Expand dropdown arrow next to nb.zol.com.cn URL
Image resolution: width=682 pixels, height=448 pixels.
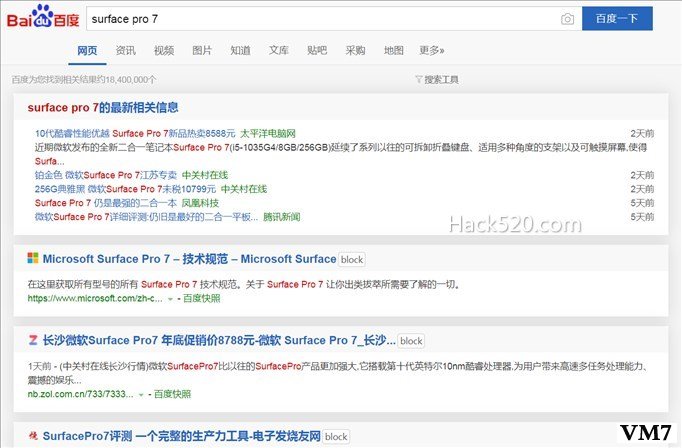141,395
